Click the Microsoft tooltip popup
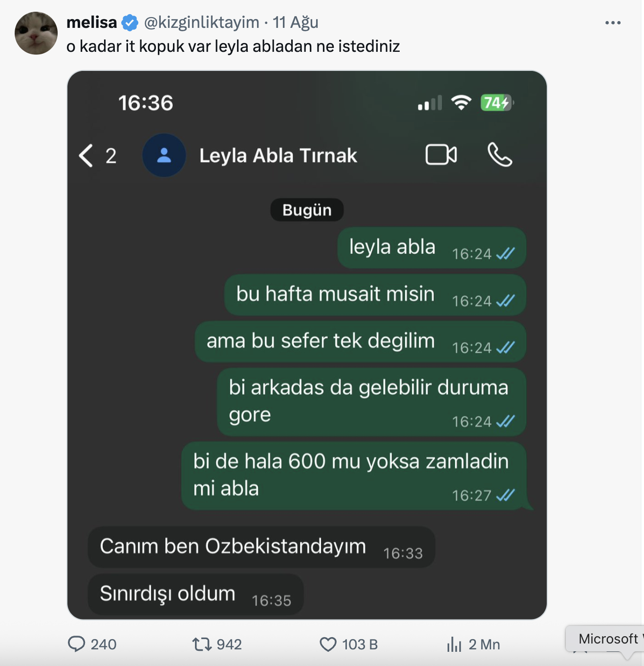 605,639
